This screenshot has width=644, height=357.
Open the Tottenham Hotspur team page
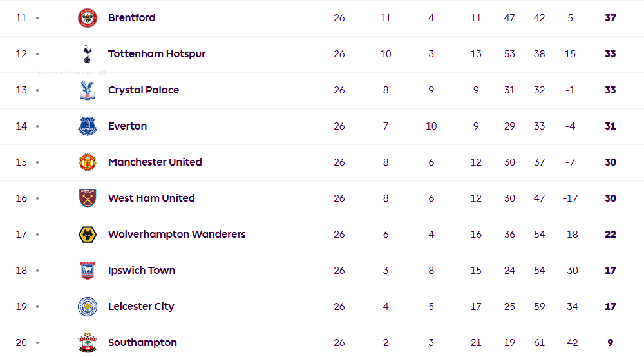[156, 54]
